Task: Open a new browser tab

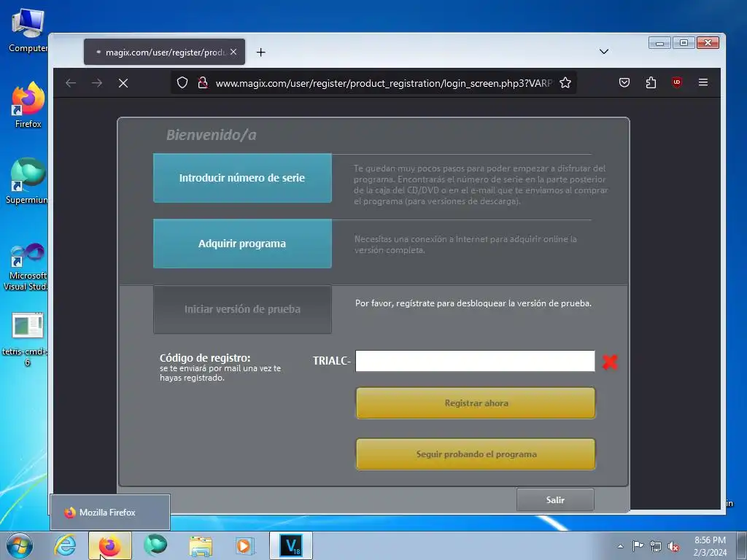Action: (260, 52)
